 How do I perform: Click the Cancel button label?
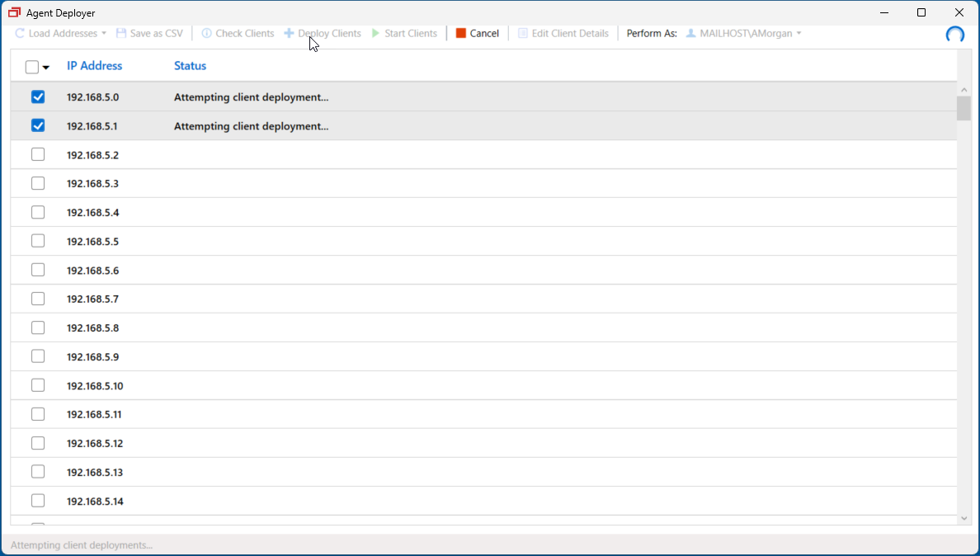pos(484,33)
